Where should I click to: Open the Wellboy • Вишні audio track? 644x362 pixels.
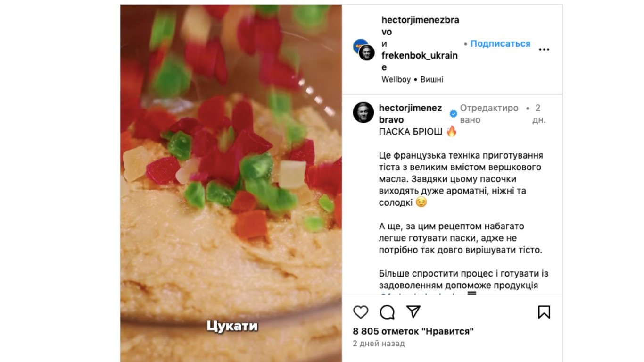pyautogui.click(x=413, y=80)
